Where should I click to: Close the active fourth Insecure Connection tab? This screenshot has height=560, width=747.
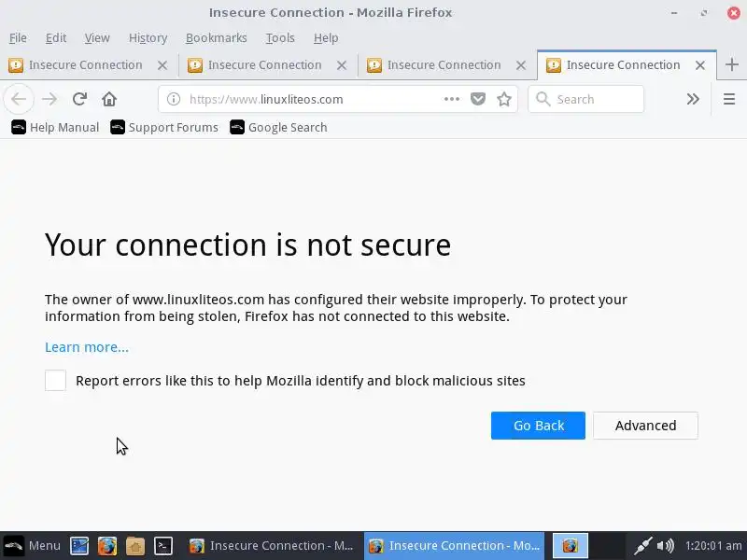point(700,65)
